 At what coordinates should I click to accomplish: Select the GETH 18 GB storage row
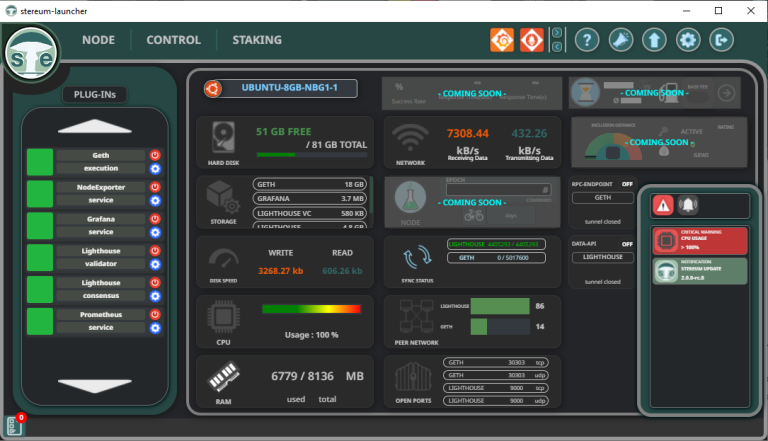(310, 184)
